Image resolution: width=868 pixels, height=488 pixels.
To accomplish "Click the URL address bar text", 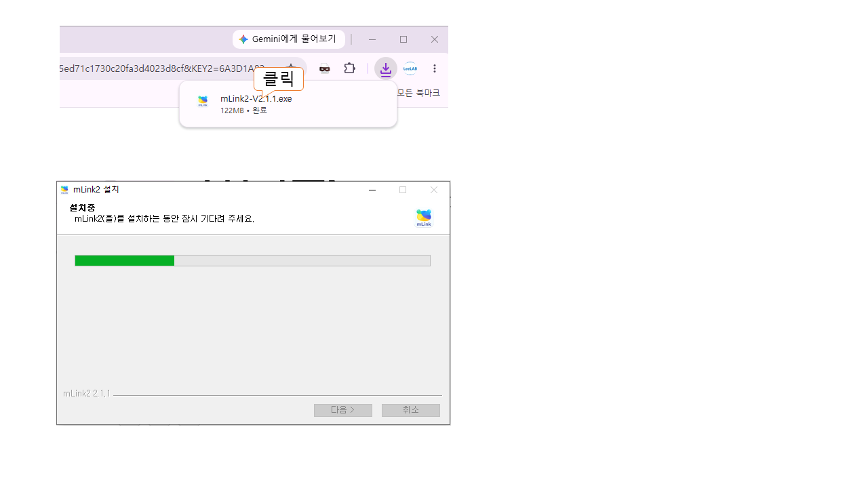I will [161, 68].
